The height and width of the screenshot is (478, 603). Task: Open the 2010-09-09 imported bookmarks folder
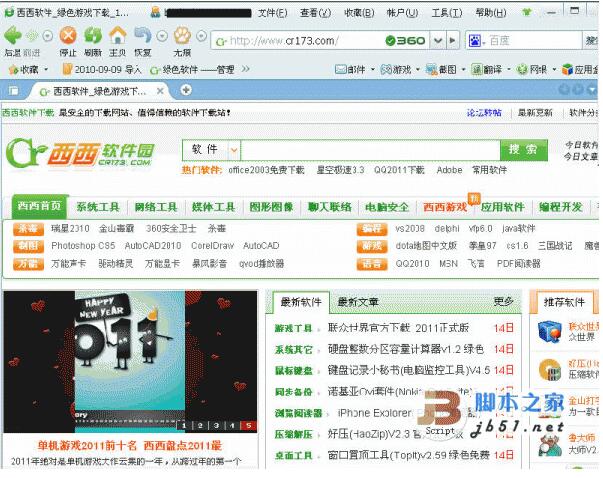click(x=102, y=70)
